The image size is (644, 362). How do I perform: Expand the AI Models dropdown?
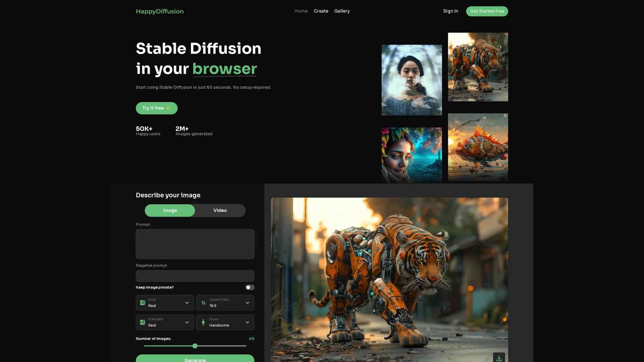point(165,322)
